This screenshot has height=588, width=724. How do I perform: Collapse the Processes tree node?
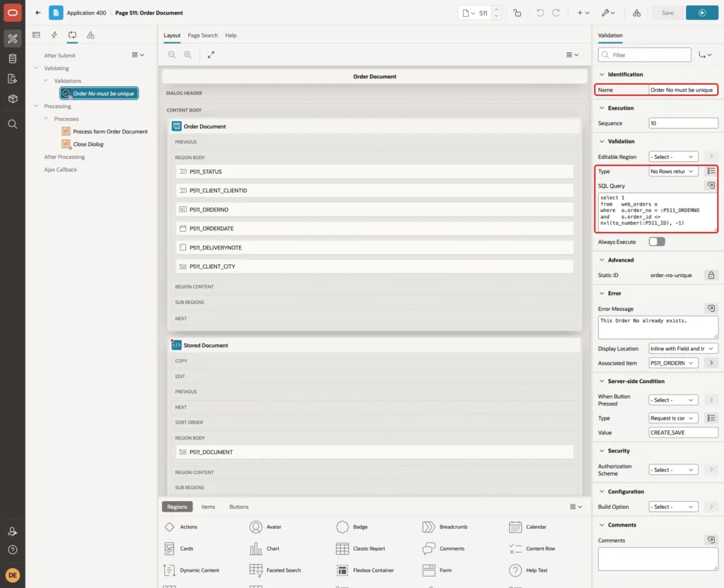tap(46, 119)
